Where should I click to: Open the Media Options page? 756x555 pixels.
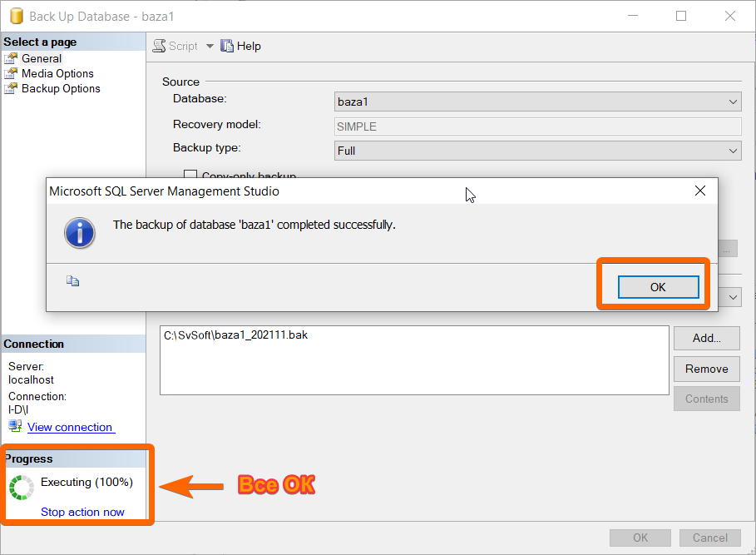click(57, 73)
